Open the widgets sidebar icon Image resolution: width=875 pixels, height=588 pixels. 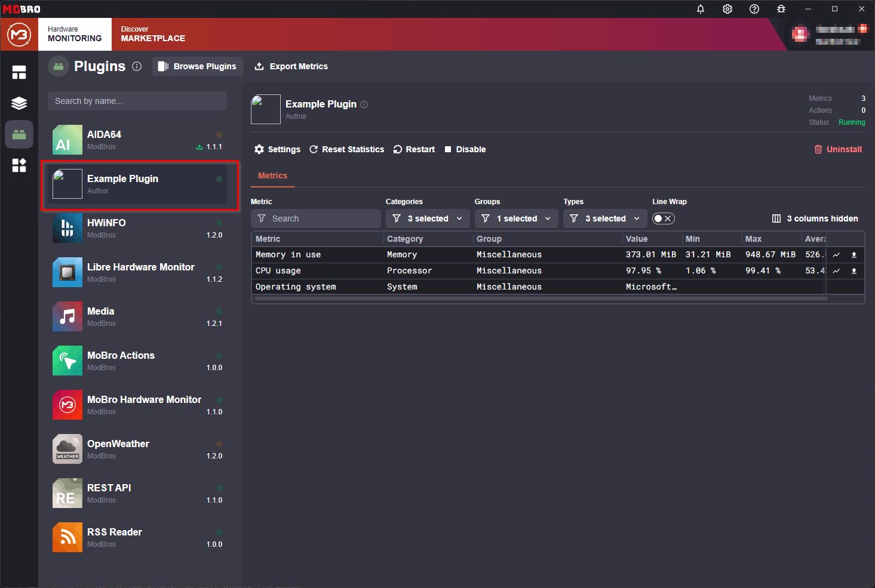click(x=19, y=165)
